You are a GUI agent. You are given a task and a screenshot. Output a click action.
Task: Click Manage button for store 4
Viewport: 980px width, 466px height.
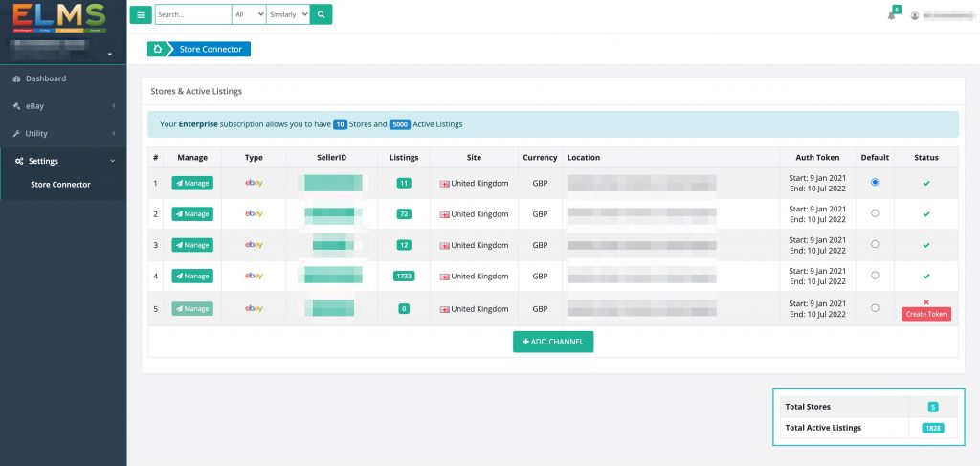click(x=192, y=277)
